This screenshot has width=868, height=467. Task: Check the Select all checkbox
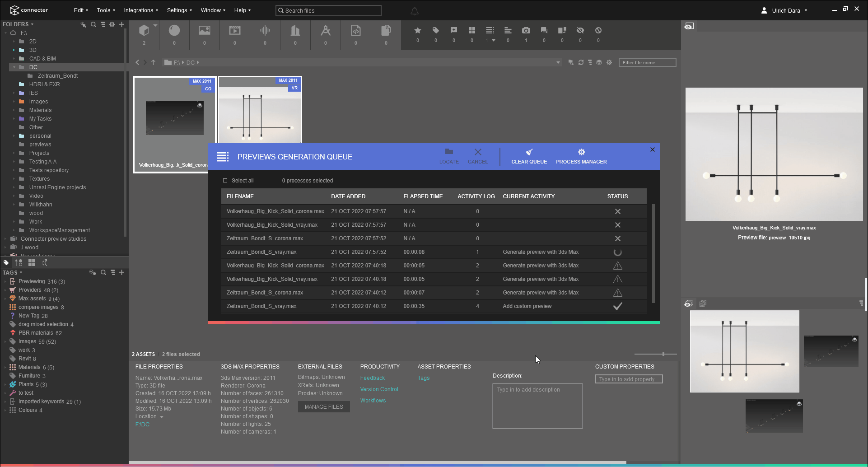coord(225,181)
